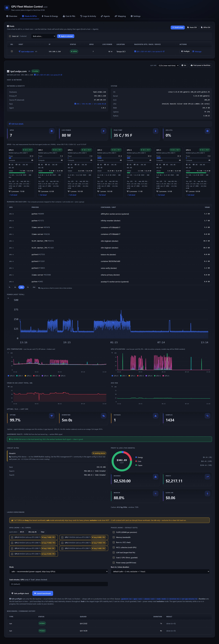Select GPU 0 checkbox for benchmark
This screenshot has width=219, height=644.
click(12, 537)
